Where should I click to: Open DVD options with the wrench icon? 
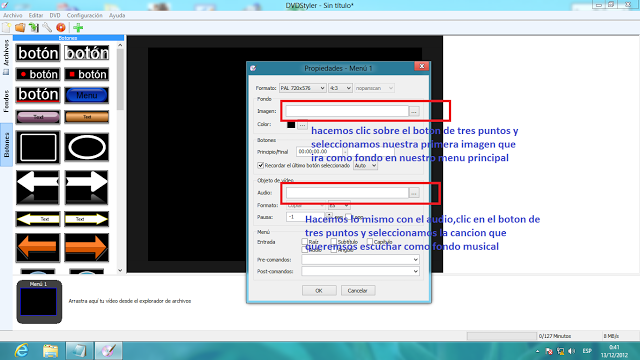point(47,27)
